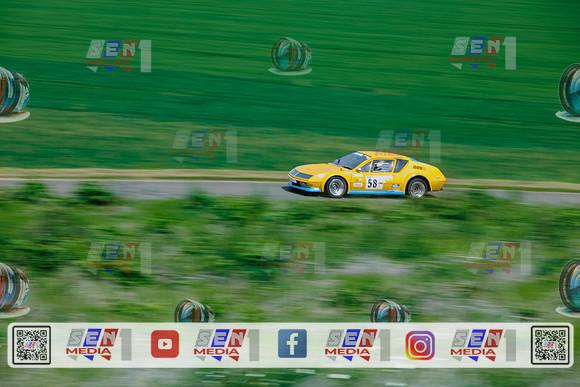Click the SEN Media logo between YouTube and Facebook icons

226,345
